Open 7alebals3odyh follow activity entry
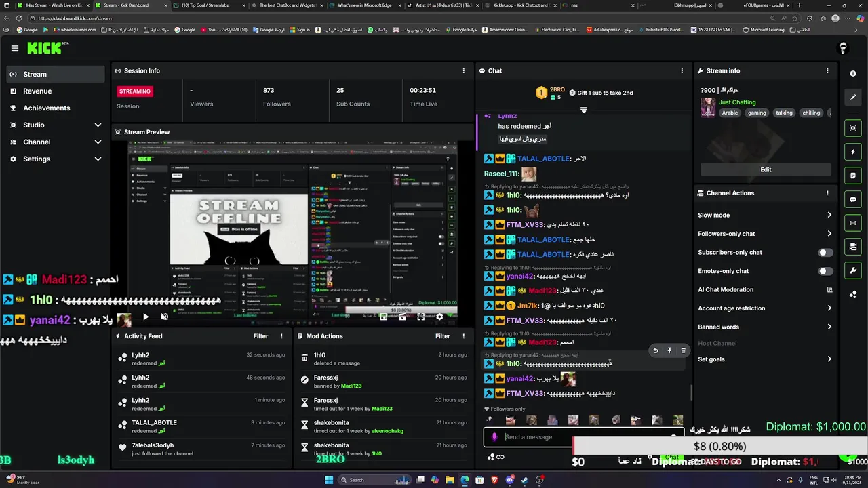Image resolution: width=868 pixels, height=488 pixels. click(x=202, y=449)
